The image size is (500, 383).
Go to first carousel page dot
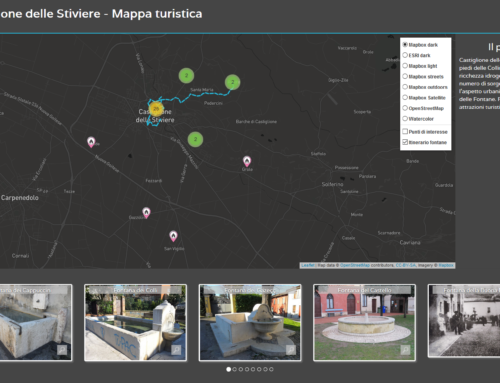[228, 369]
